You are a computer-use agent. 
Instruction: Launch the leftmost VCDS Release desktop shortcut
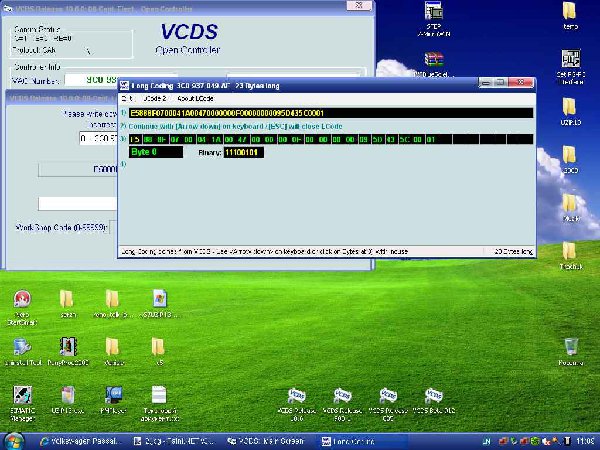295,396
